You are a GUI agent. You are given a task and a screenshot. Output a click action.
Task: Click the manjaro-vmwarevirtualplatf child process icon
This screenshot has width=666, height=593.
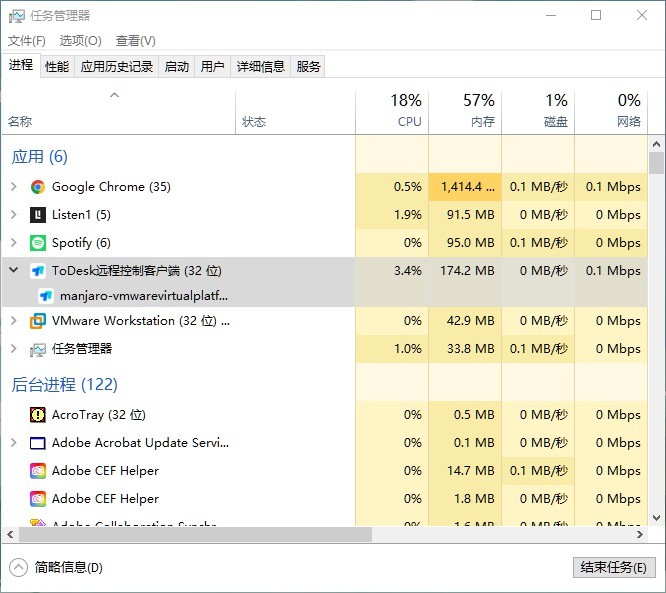pyautogui.click(x=46, y=296)
